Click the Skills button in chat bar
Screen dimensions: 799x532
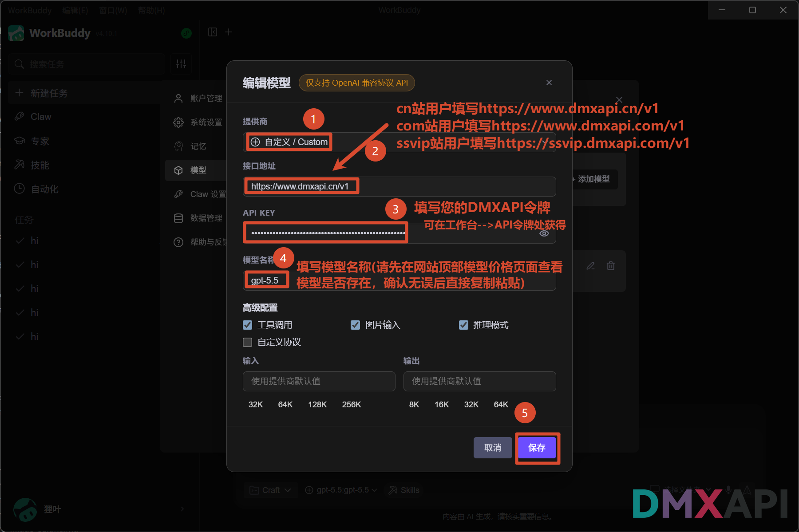(x=404, y=490)
